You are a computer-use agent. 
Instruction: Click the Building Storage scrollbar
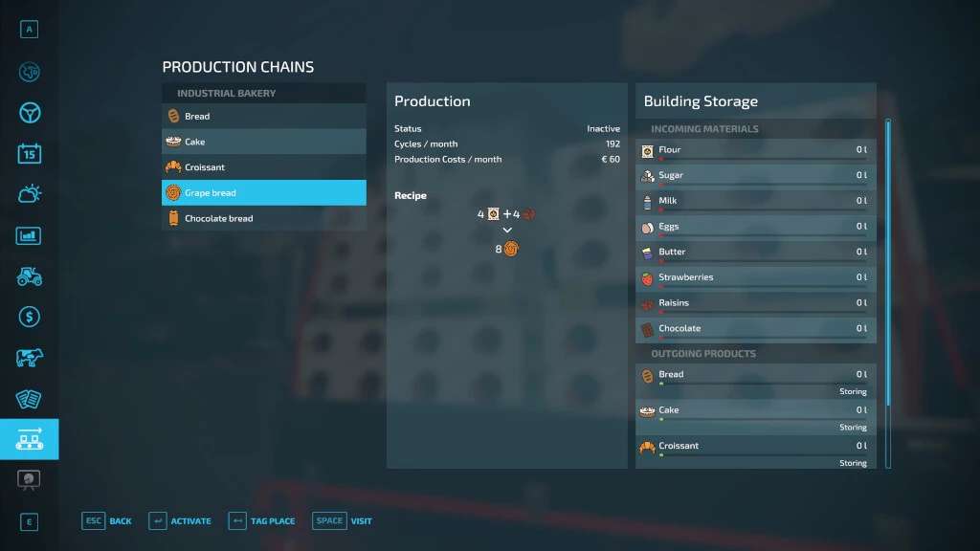tap(888, 287)
